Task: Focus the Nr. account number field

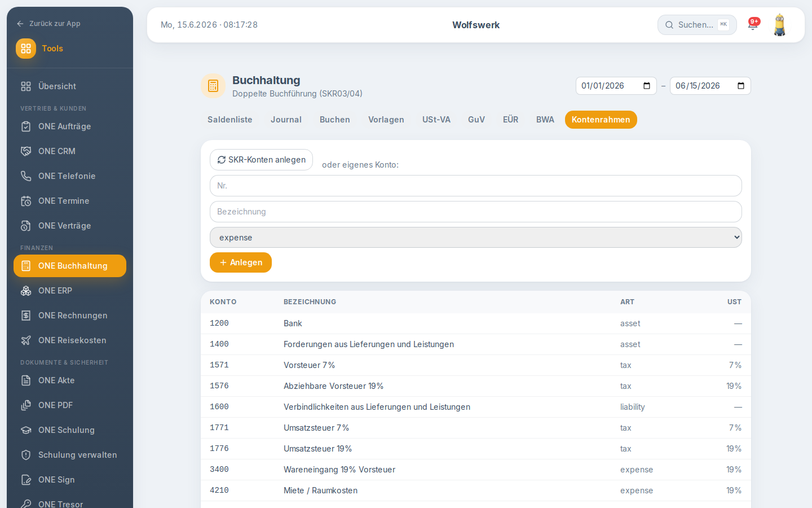Action: click(476, 186)
